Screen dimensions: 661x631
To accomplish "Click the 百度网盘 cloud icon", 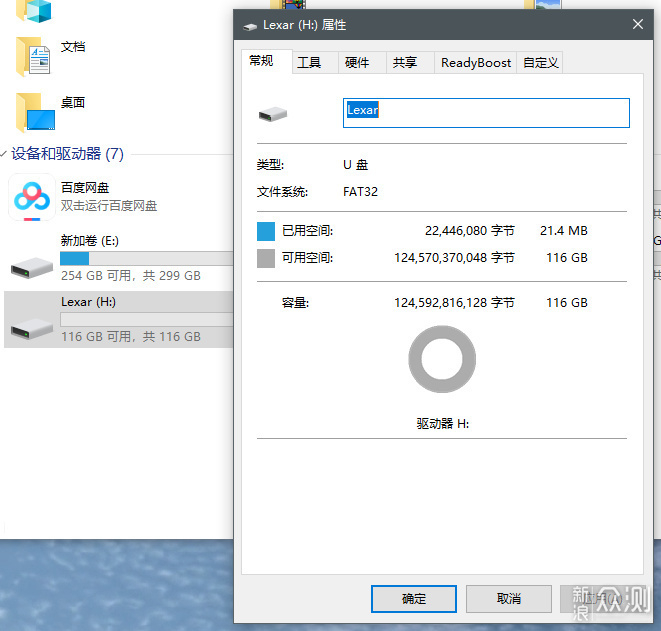I will pos(32,197).
